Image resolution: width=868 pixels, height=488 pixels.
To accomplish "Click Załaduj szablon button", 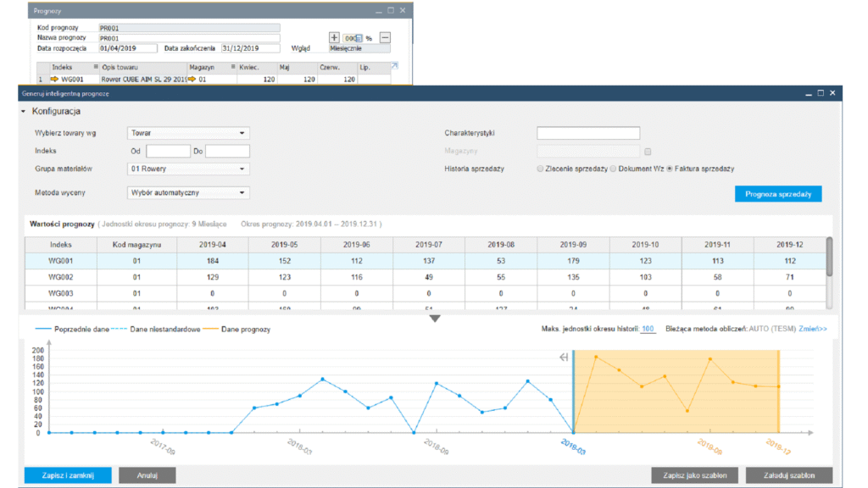I will pyautogui.click(x=789, y=475).
